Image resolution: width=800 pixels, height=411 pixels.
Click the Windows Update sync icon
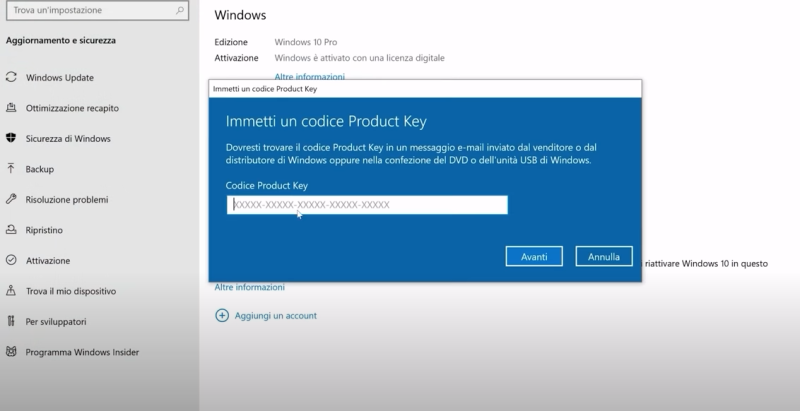tap(11, 77)
